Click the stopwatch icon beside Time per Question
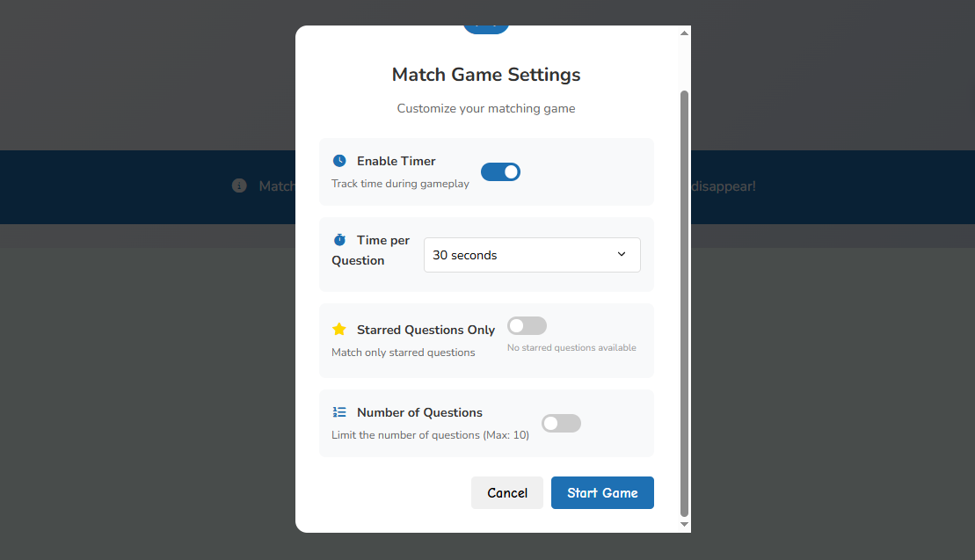Viewport: 975px width, 560px height. (339, 240)
